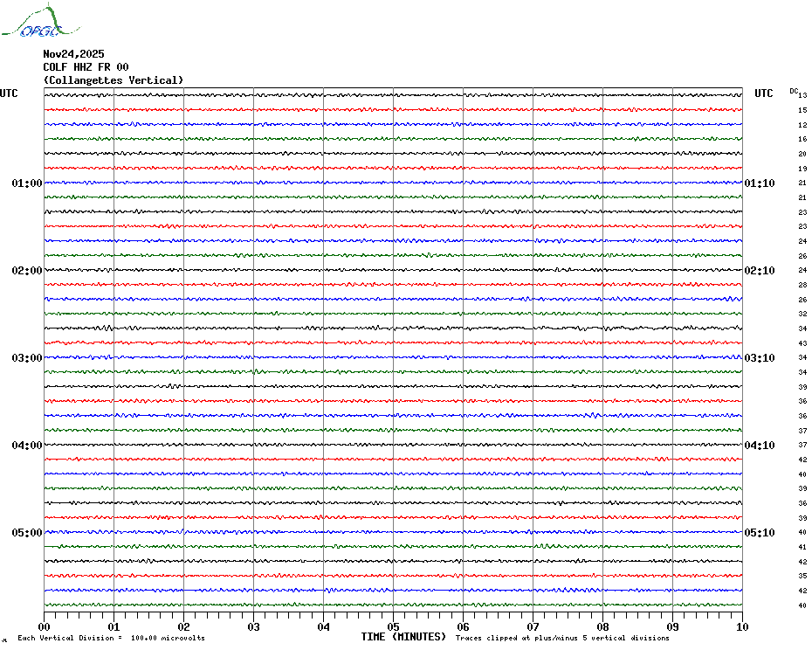This screenshot has width=812, height=650.
Task: Select the 03:00 time label on left
Action: tap(27, 358)
